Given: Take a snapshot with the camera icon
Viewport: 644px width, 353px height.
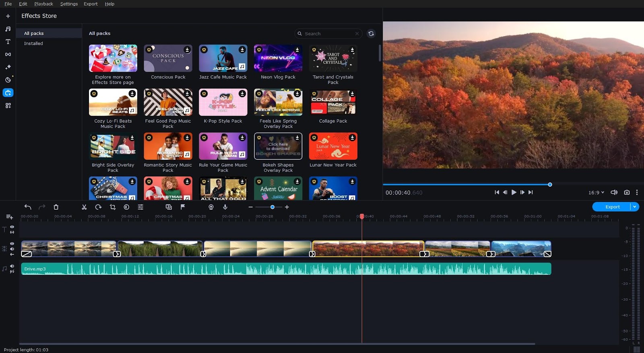Looking at the screenshot, I should (x=627, y=192).
